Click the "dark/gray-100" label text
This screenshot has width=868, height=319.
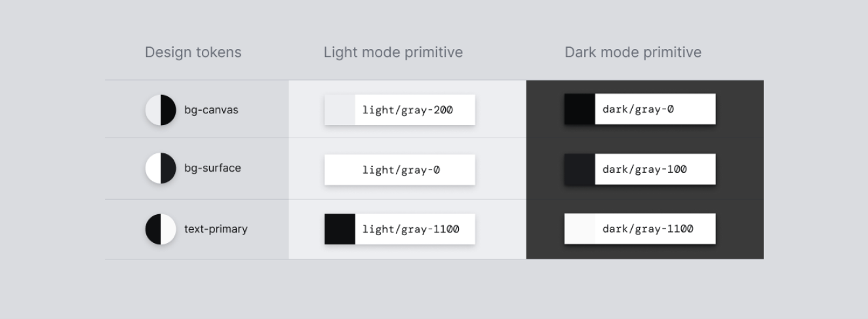coord(644,170)
